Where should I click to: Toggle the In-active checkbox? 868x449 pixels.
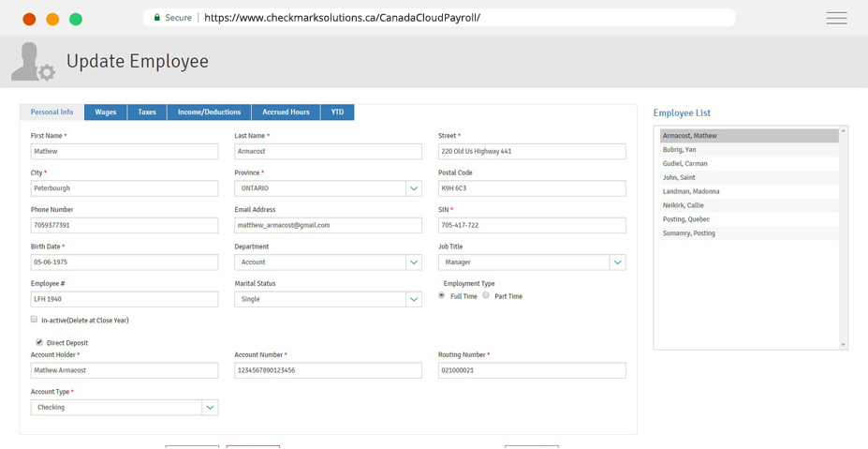[x=35, y=320]
